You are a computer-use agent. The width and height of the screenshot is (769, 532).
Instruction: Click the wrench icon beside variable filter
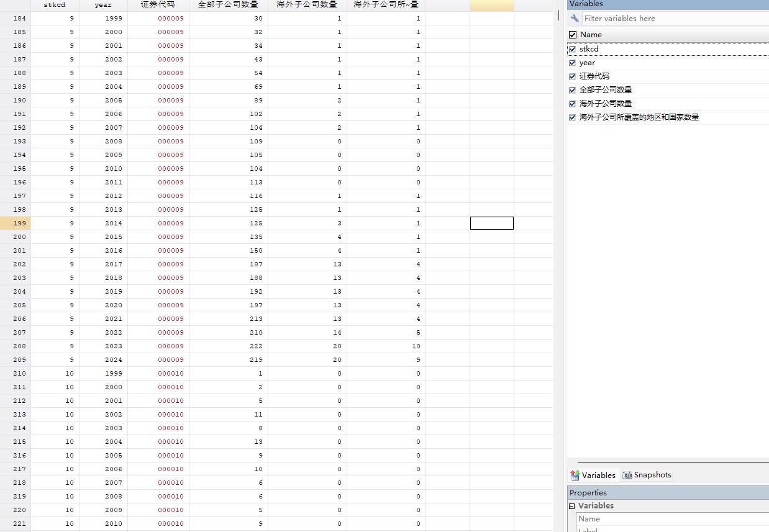(575, 19)
